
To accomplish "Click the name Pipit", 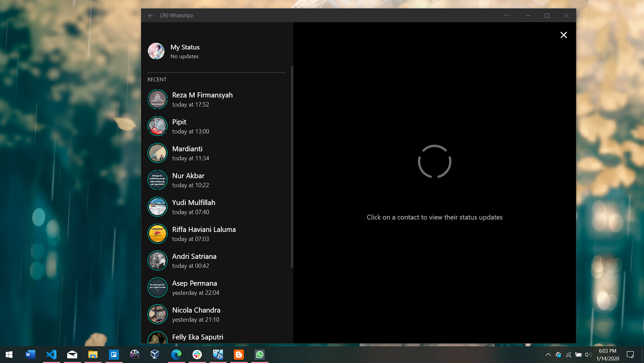I will pyautogui.click(x=179, y=122).
